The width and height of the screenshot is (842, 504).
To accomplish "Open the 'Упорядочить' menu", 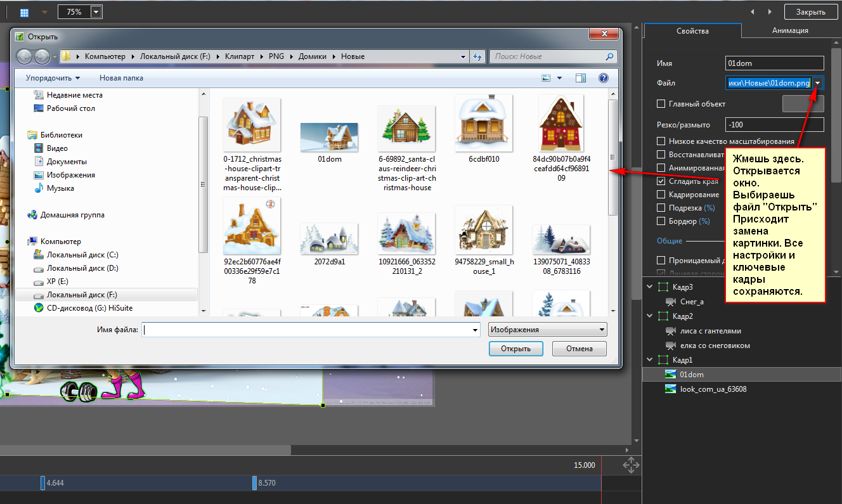I will (x=53, y=78).
